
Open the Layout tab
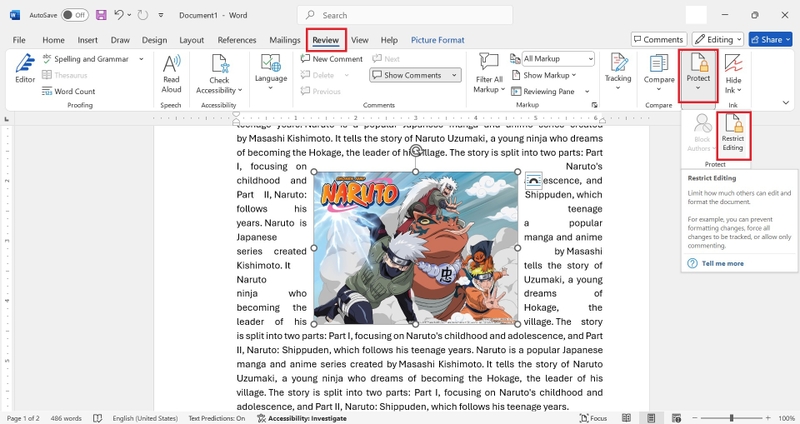click(191, 40)
